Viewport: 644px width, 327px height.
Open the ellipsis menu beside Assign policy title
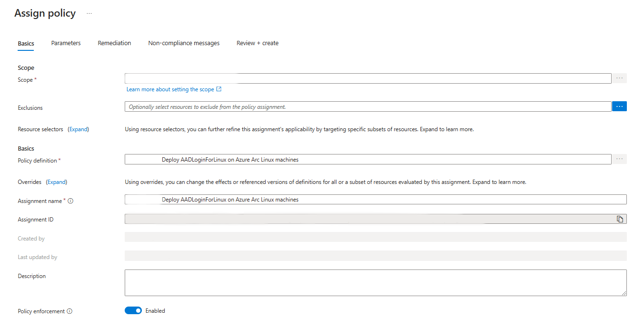pos(89,14)
